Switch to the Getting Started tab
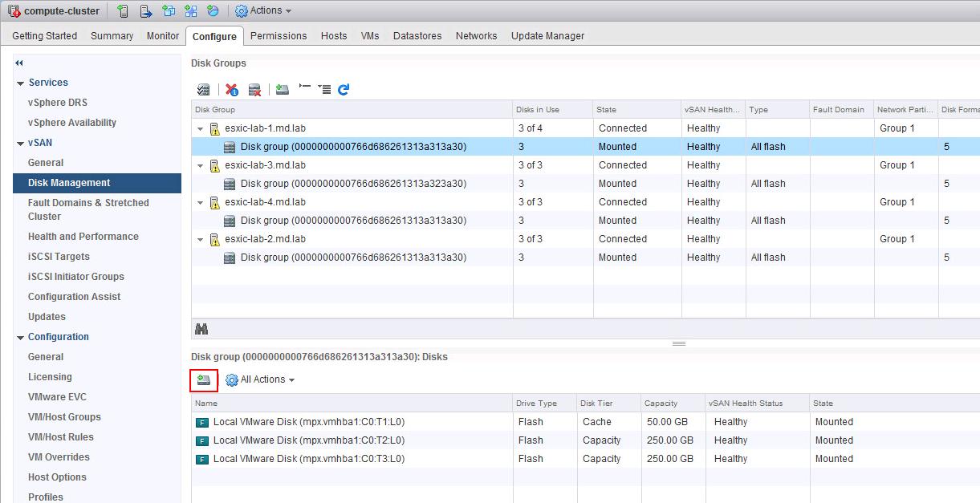980x503 pixels. pyautogui.click(x=45, y=36)
